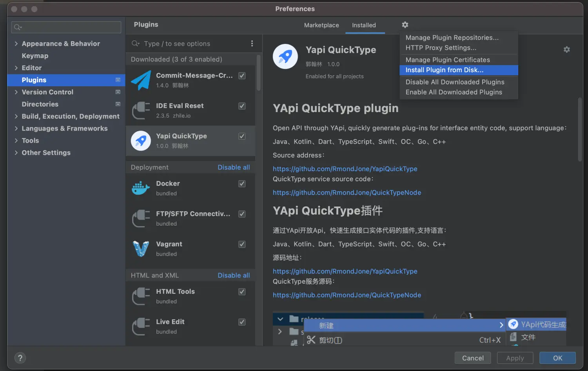
Task: Click the scissors icon in the preview image
Action: click(x=311, y=340)
